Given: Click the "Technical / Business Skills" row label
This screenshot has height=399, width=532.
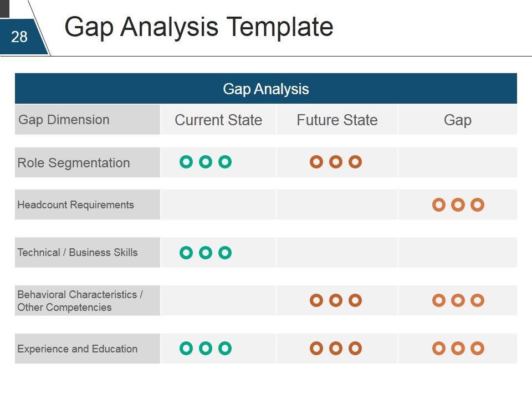Looking at the screenshot, I should (78, 253).
